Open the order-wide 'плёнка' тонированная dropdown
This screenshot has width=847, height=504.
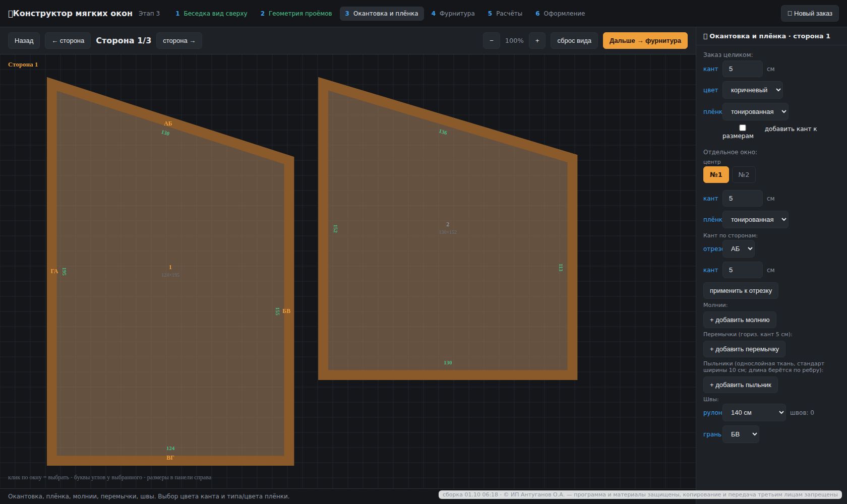tap(755, 112)
